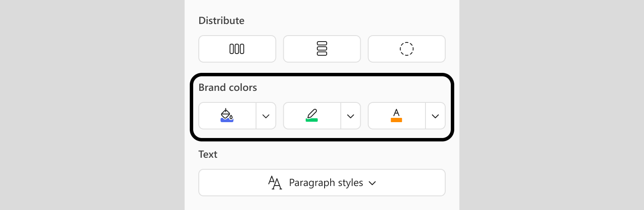Click the blue fill color bar

(227, 120)
